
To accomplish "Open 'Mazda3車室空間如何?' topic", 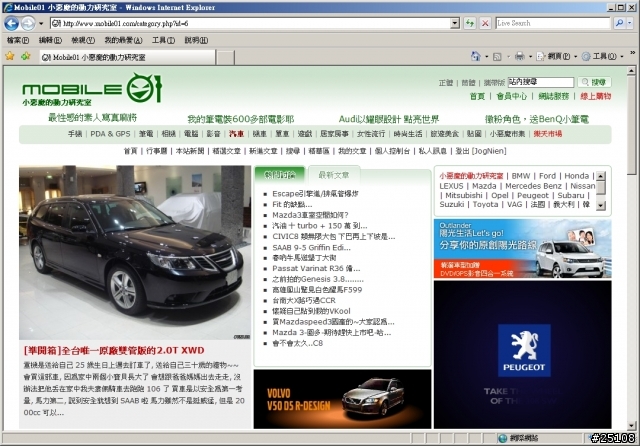I will (310, 215).
